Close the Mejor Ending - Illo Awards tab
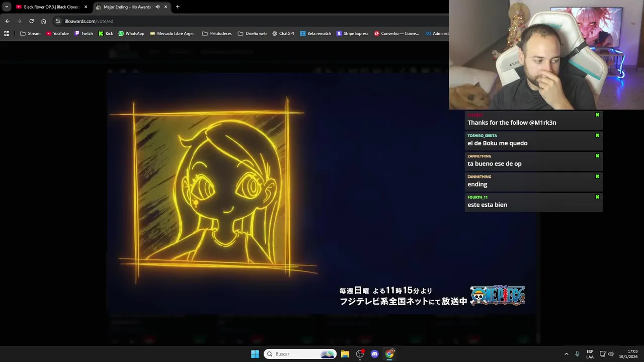644x362 pixels. pos(166,7)
